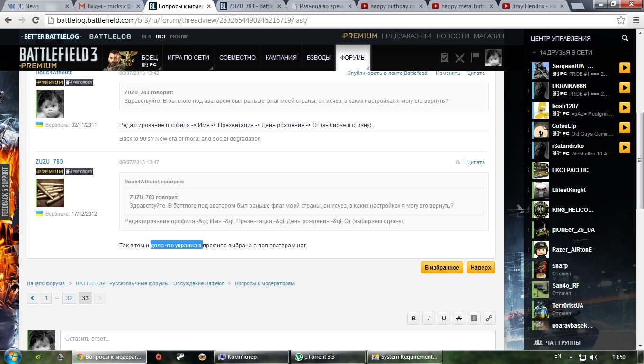Viewport: 644px width, 364px height.
Task: Report ZUZU_783's post with warning icon
Action: (x=458, y=162)
